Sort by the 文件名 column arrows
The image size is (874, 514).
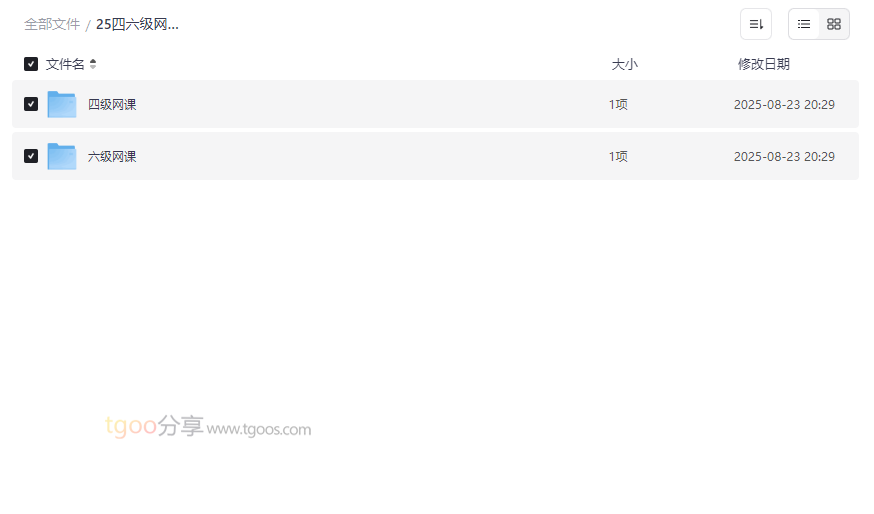93,64
